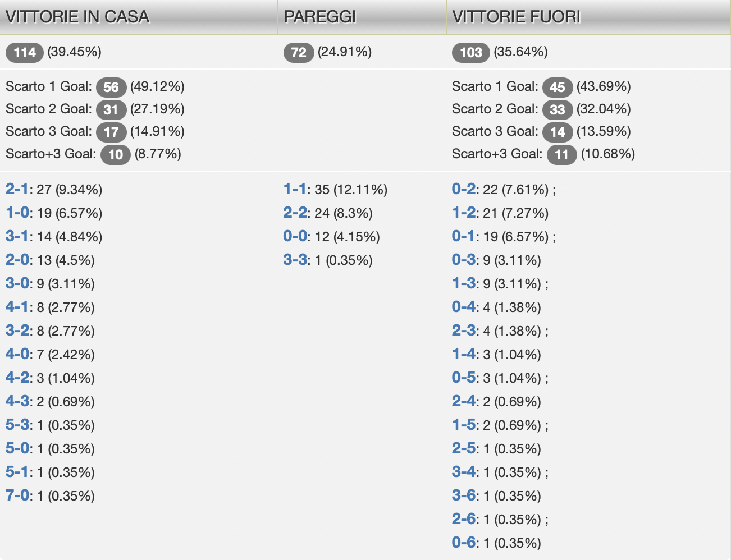
Task: Select the Vittorie Fuori column header
Action: [516, 17]
